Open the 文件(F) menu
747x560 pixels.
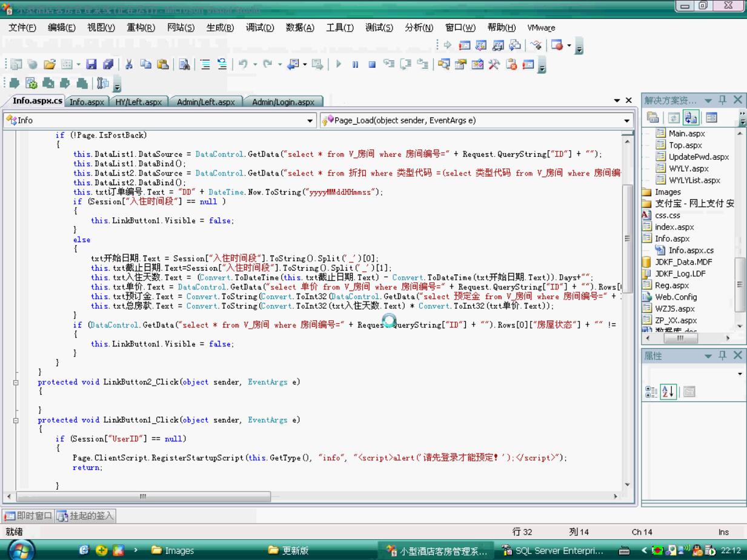[x=22, y=28]
